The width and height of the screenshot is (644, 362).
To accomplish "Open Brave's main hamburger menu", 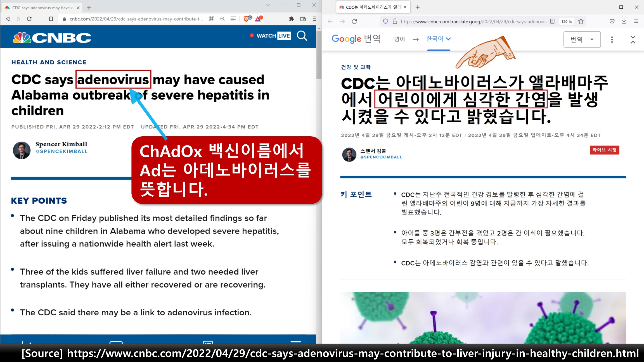I will point(314,19).
